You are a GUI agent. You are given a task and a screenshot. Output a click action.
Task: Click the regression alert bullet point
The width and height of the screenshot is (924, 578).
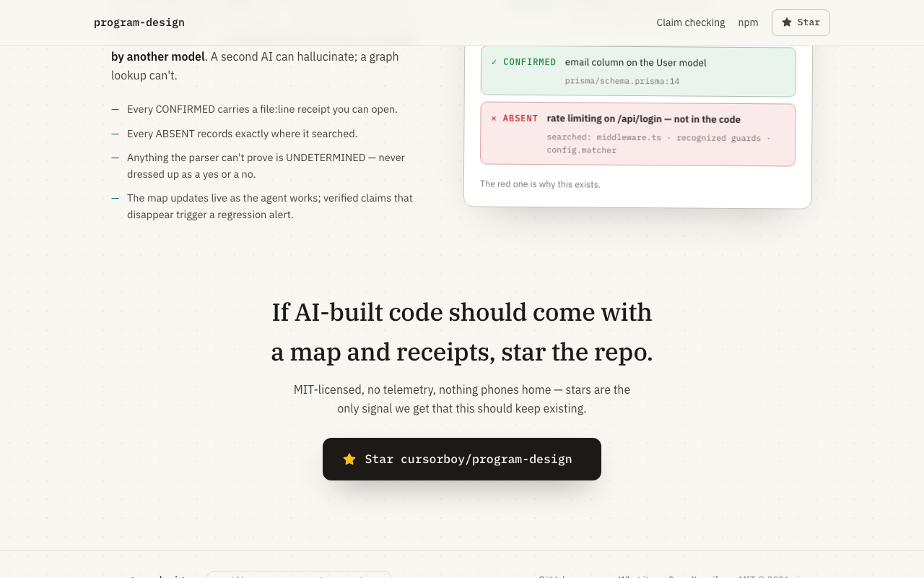[270, 206]
